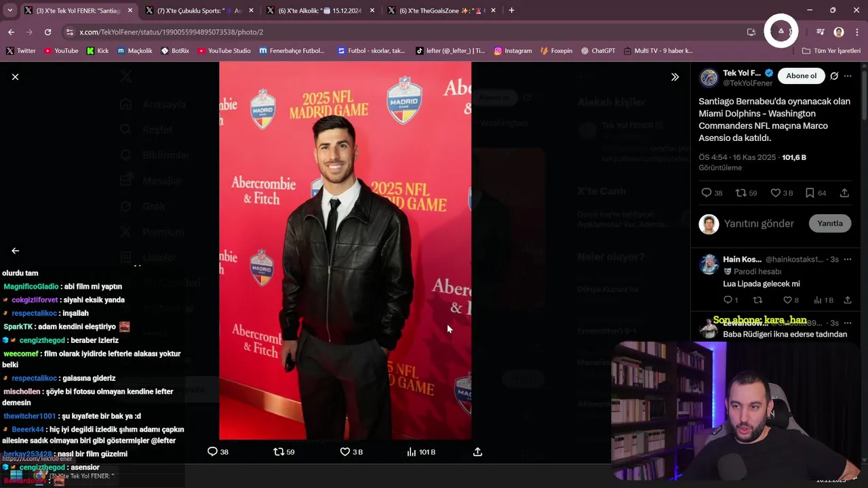
Task: Open the Instagram bookmark
Action: click(513, 51)
